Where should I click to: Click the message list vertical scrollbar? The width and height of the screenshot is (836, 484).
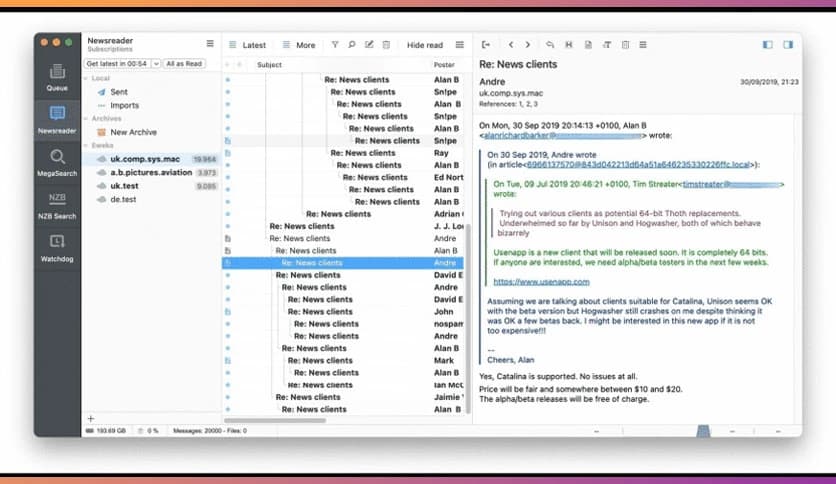[x=468, y=318]
